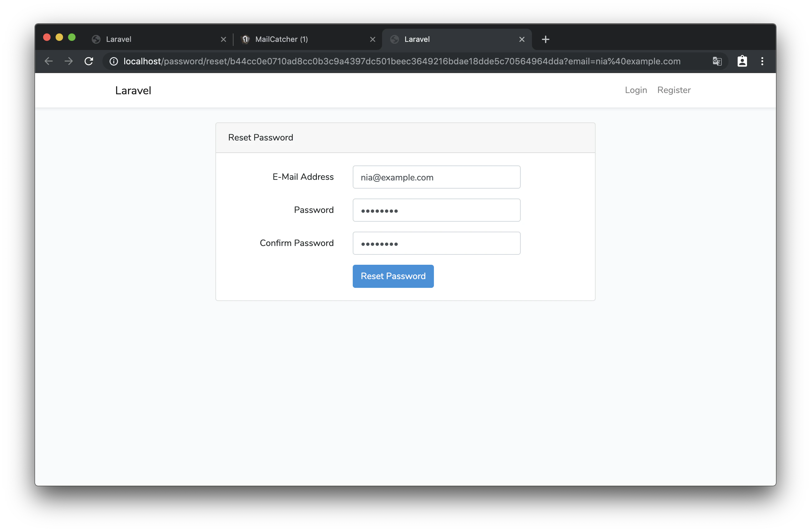
Task: Select the active Laravel reset tab
Action: pos(457,40)
